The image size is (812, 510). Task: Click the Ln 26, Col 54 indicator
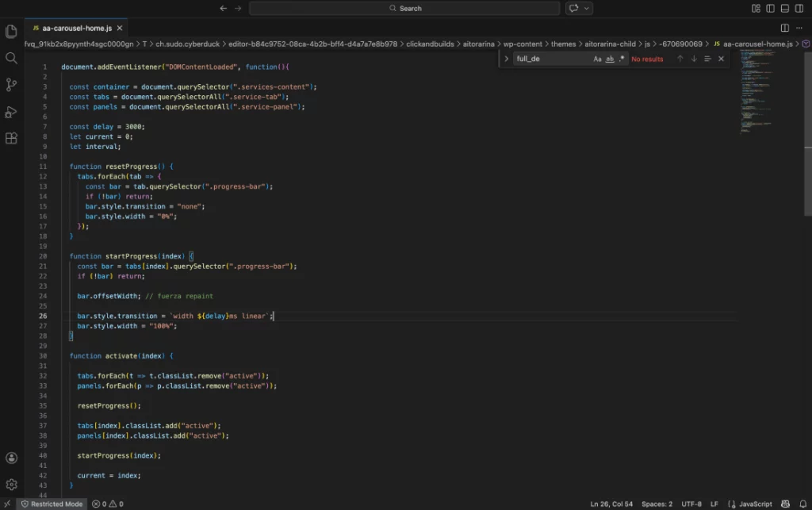611,503
